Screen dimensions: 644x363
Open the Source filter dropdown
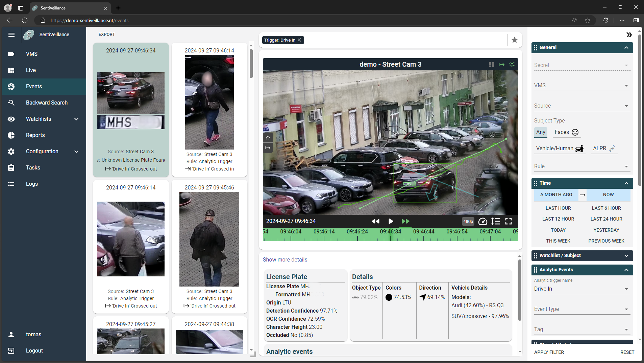[582, 106]
